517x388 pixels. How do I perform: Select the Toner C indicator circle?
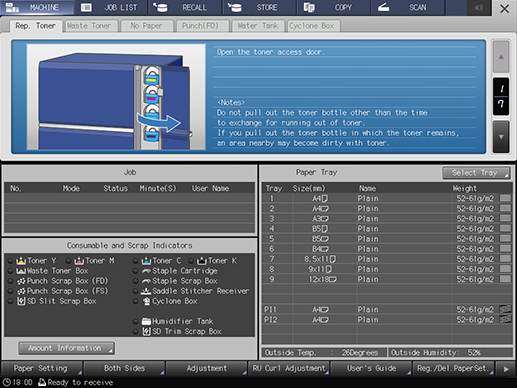tap(136, 261)
